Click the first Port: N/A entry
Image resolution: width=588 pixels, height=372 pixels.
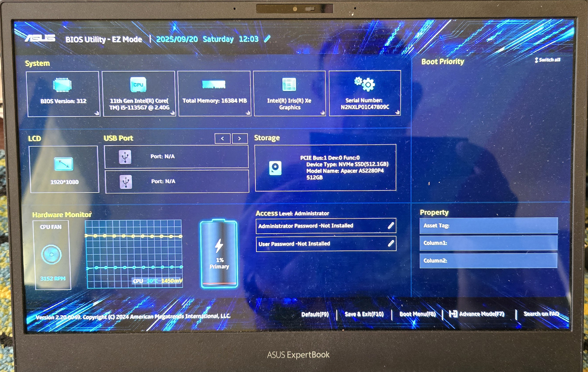coord(177,157)
